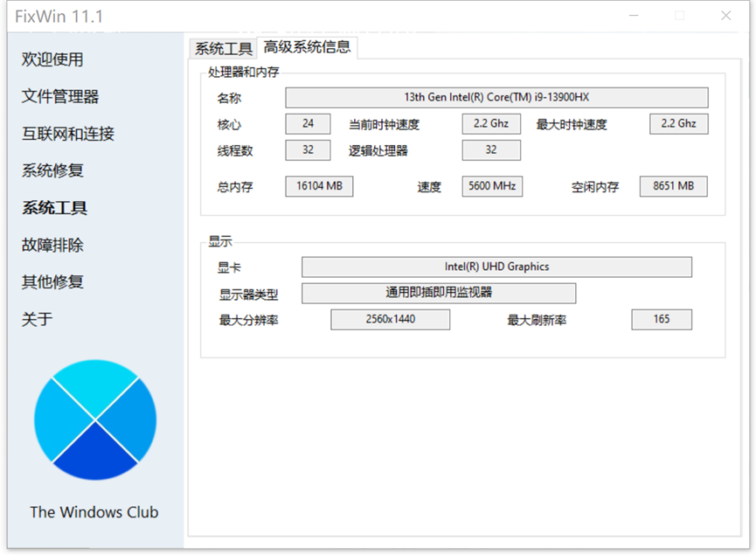Click the 最大分辨率 label
Screen dimensions: 756x555
tap(248, 320)
